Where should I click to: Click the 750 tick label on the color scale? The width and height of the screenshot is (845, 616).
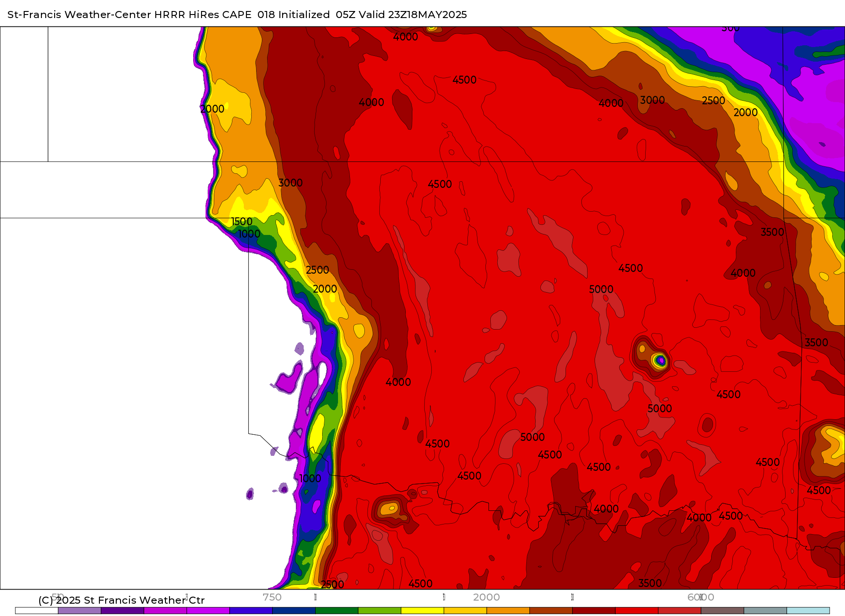click(x=272, y=597)
